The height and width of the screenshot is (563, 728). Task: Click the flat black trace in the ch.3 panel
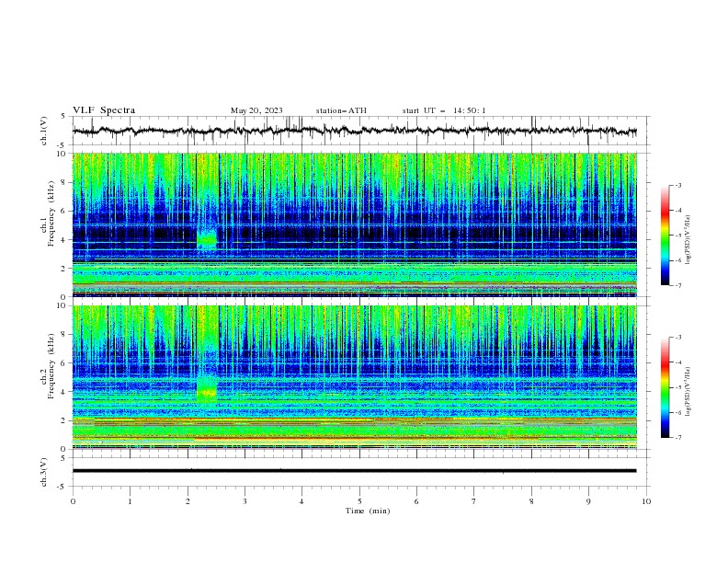[354, 471]
